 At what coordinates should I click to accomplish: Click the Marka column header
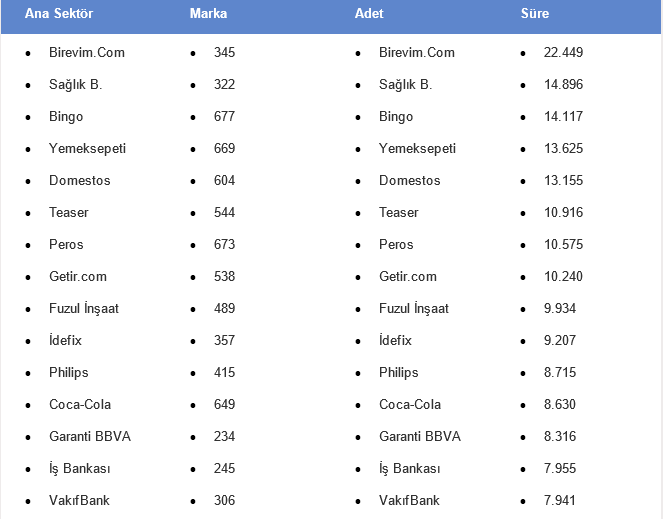coord(208,14)
